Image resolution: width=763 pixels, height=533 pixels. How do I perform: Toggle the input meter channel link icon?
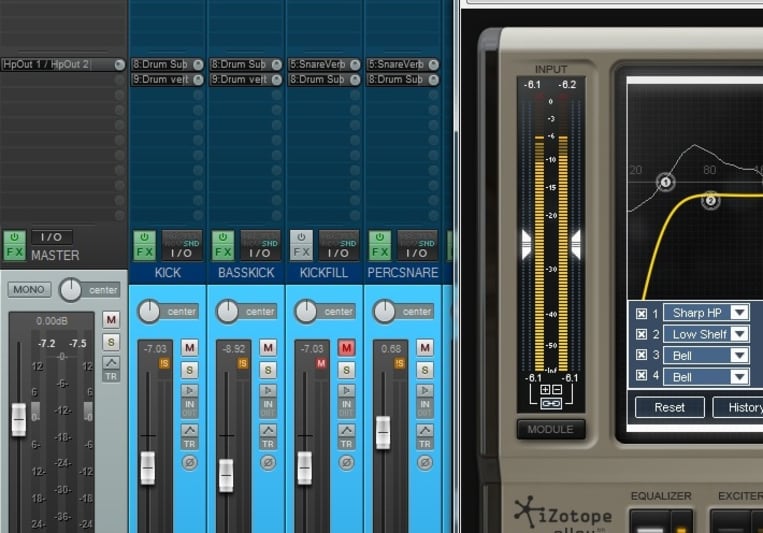click(551, 403)
